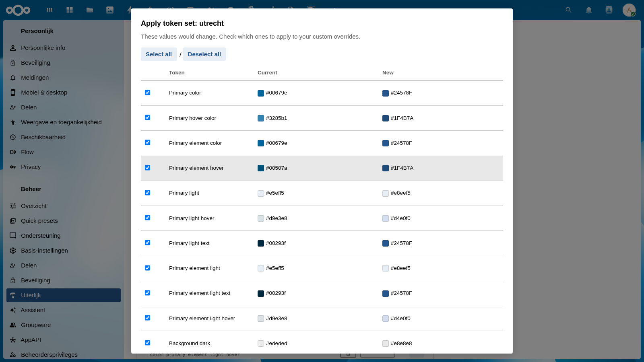Open Persoonlijke info settings section

[x=64, y=48]
